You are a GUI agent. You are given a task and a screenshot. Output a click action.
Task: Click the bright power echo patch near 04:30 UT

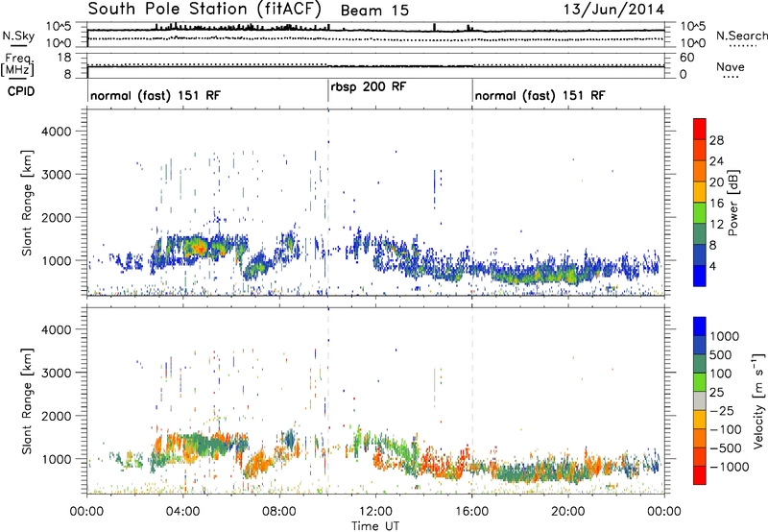click(197, 246)
